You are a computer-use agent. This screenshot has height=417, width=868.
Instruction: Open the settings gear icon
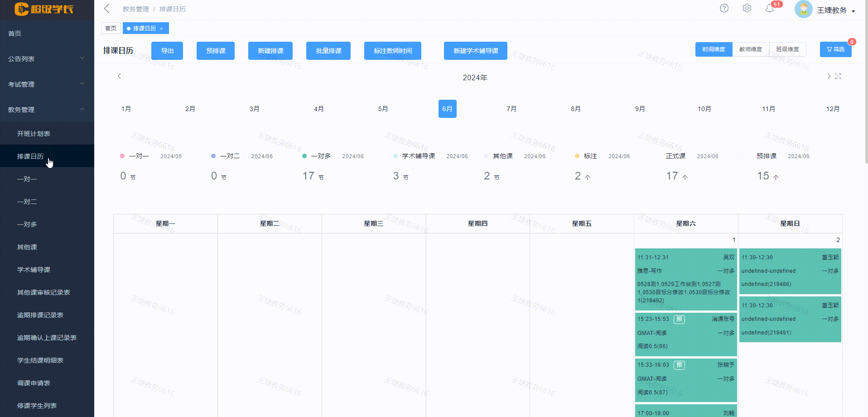click(747, 8)
